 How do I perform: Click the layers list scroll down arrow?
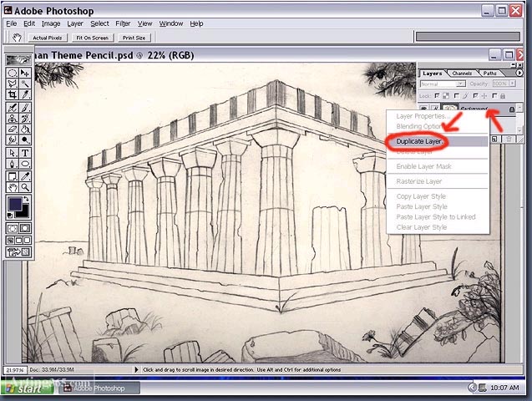point(519,130)
